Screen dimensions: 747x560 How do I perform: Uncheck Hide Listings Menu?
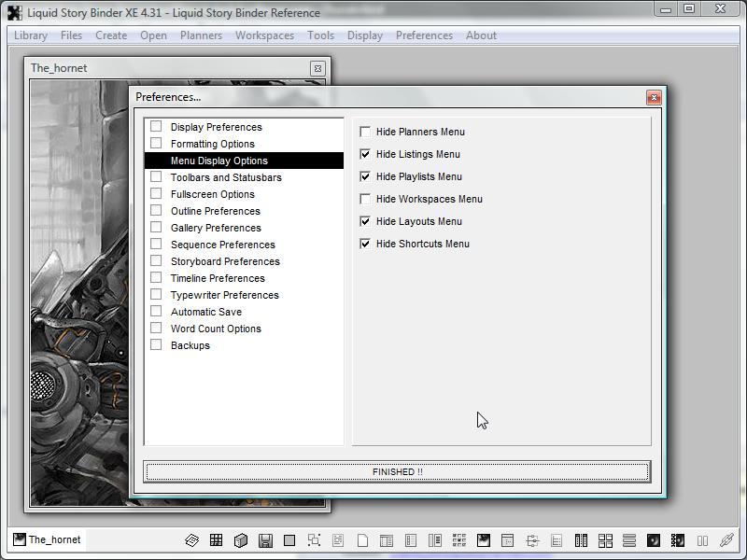coord(365,154)
